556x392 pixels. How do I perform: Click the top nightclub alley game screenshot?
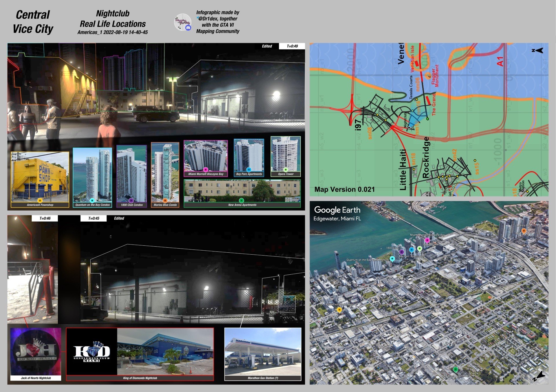(156, 91)
